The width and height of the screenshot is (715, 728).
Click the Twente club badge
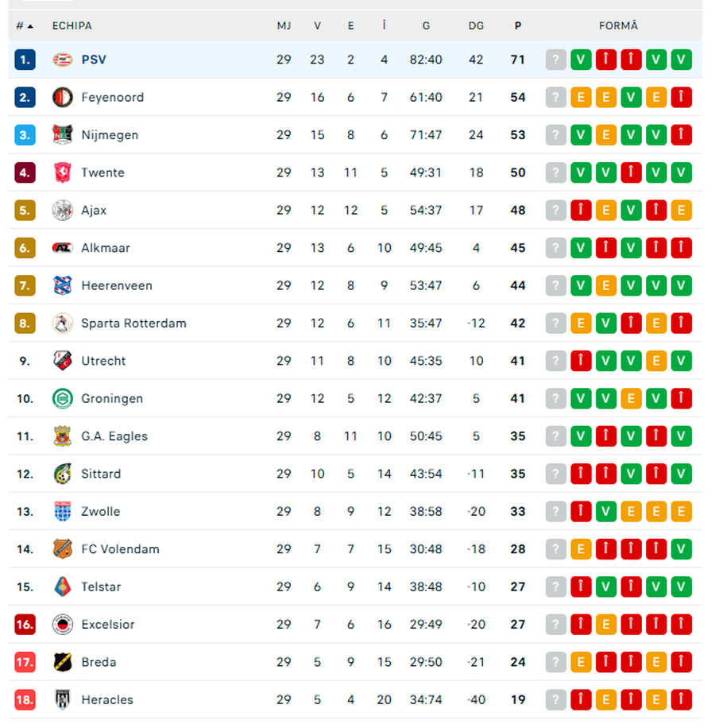(x=63, y=172)
